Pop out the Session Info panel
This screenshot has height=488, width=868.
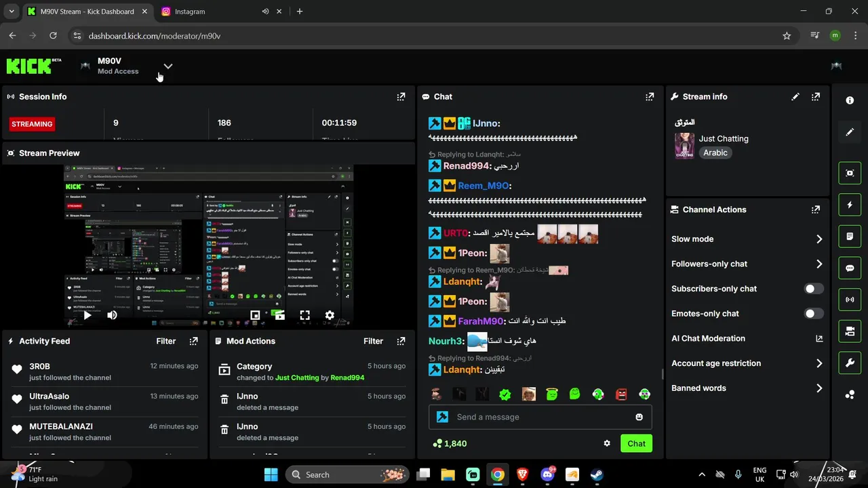401,97
